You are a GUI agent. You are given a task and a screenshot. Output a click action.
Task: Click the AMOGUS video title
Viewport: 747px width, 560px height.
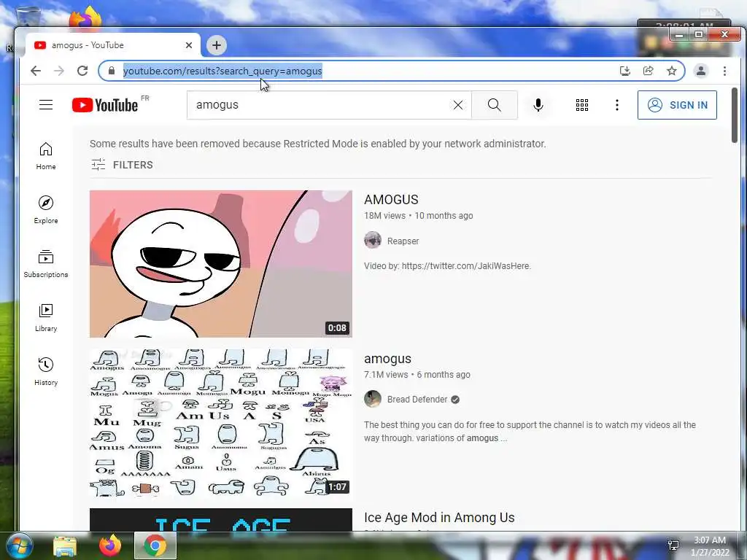click(x=391, y=200)
